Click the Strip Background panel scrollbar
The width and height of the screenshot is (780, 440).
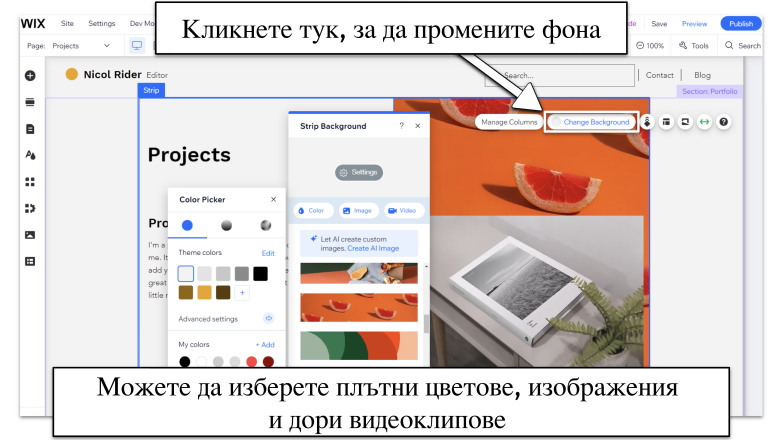tap(426, 324)
